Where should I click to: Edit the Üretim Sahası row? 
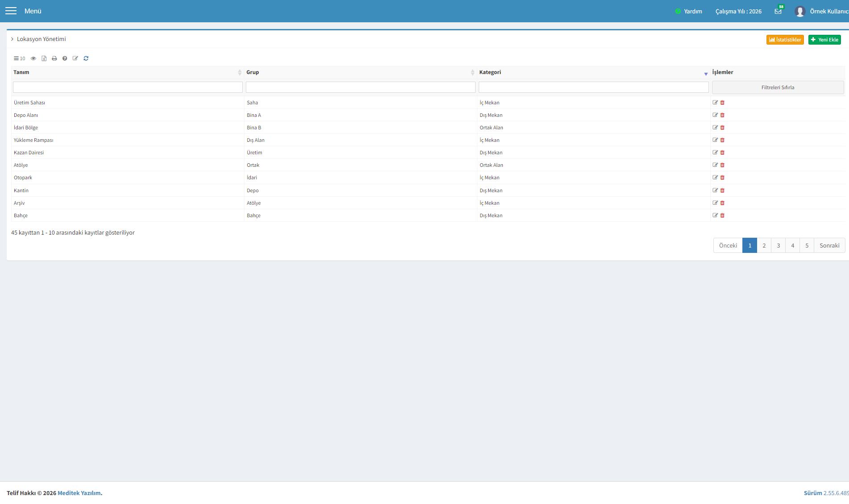(x=715, y=103)
